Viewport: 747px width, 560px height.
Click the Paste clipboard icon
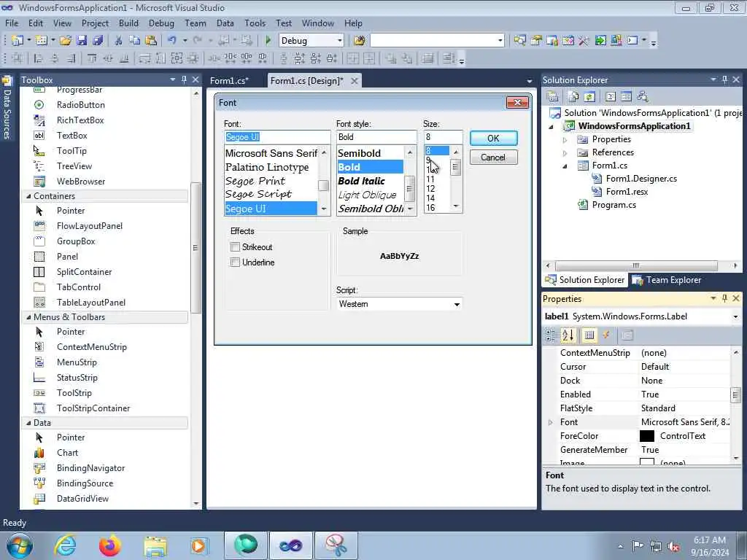[x=151, y=41]
